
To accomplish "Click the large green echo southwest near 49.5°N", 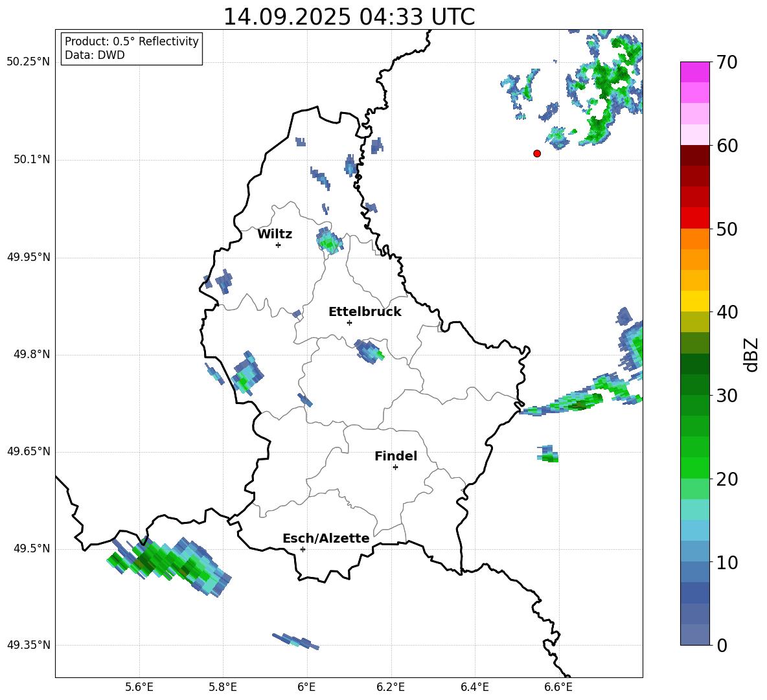I will (169, 566).
